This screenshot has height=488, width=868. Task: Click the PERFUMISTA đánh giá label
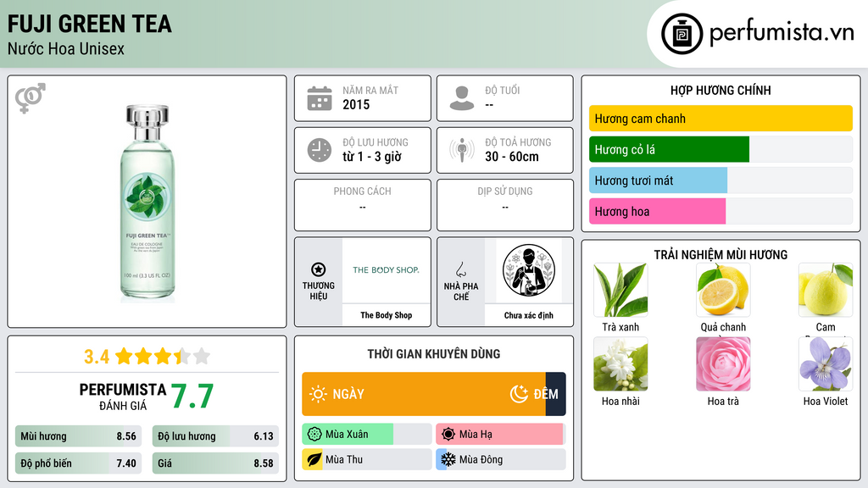122,396
